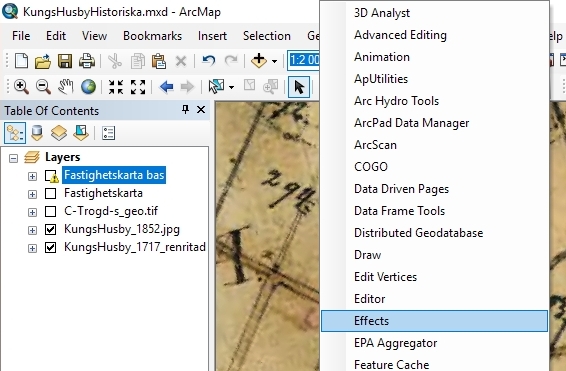Choose Effects toolbar from list

click(434, 321)
